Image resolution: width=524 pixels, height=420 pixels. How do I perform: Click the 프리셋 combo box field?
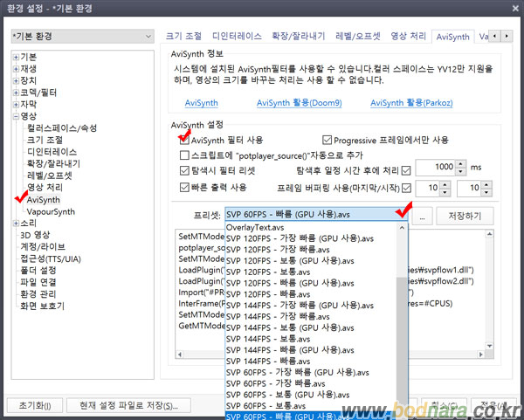tap(316, 215)
